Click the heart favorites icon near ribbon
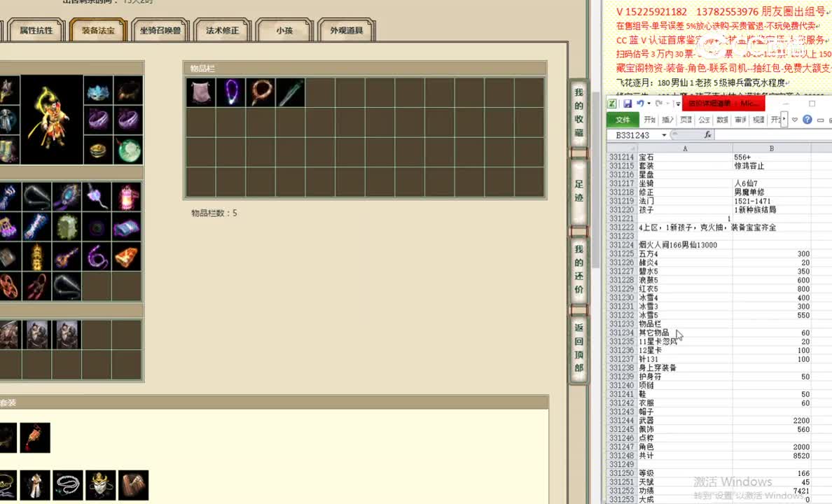 coord(794,120)
